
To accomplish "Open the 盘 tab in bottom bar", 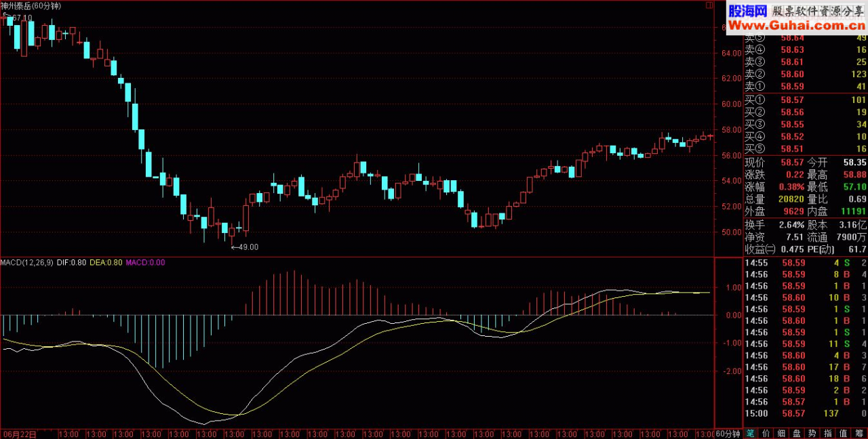I will click(797, 434).
